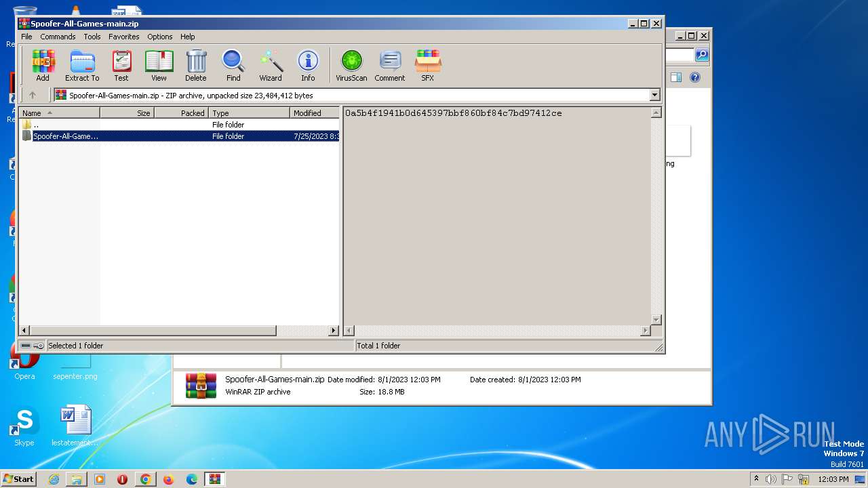Click the taskbar clock 12:03 PM

833,479
